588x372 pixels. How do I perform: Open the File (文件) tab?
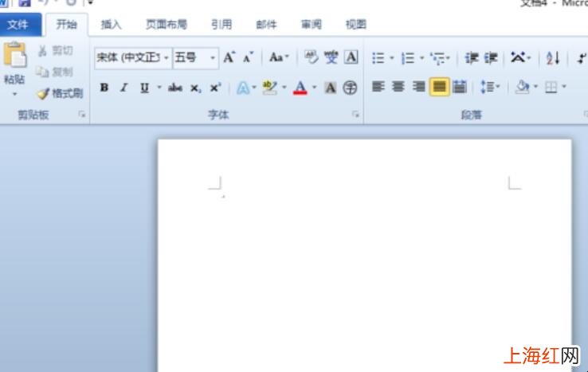[x=18, y=25]
